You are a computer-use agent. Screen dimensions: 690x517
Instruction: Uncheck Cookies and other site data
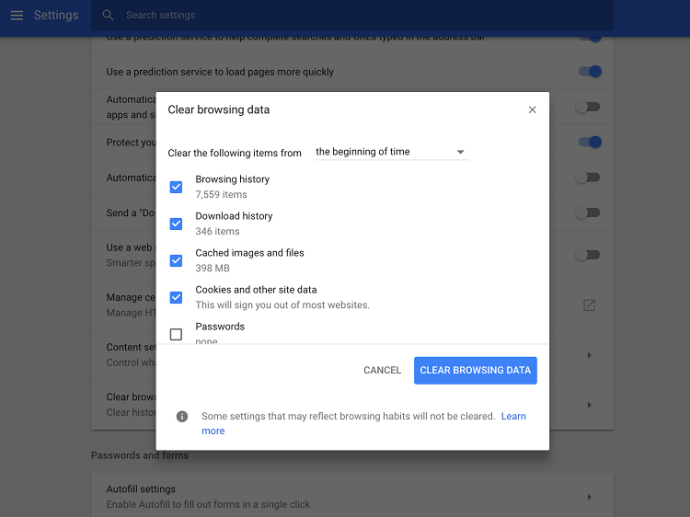pos(176,297)
